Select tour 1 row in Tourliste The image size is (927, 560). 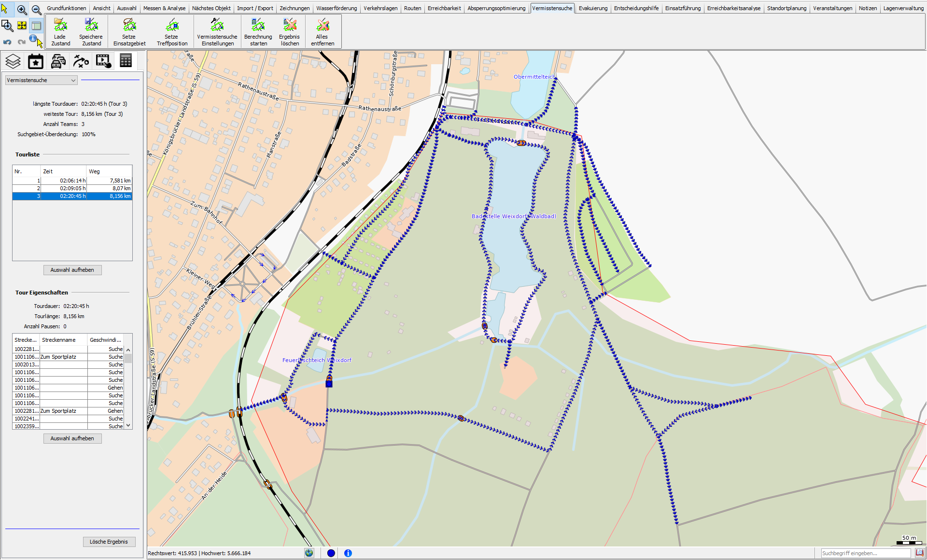click(72, 181)
